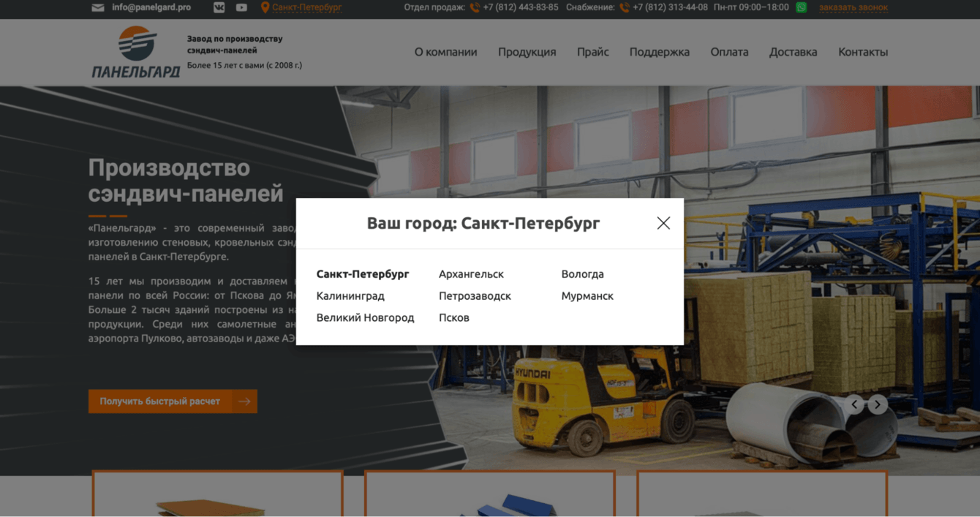
Task: Go to previous slide arrow
Action: pyautogui.click(x=854, y=404)
